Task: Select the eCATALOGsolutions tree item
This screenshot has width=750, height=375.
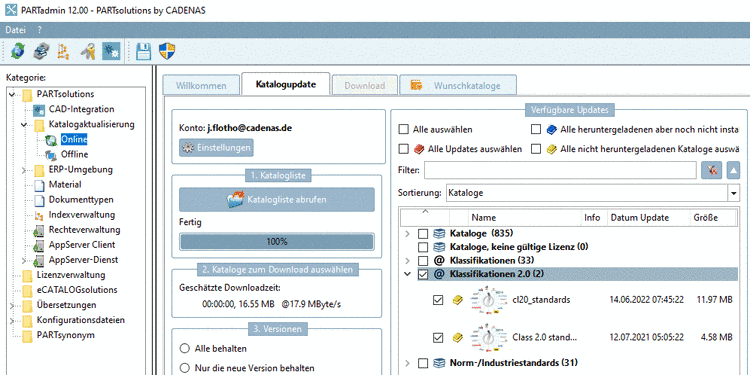Action: point(77,290)
